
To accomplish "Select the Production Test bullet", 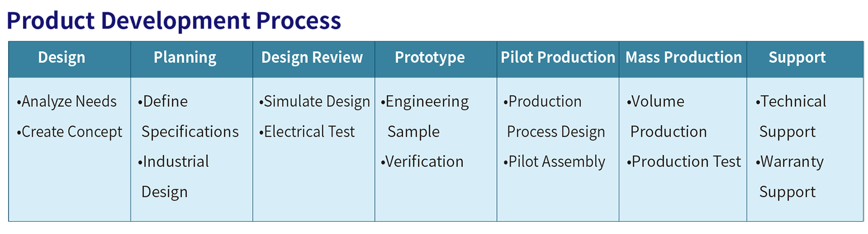I will (x=684, y=161).
